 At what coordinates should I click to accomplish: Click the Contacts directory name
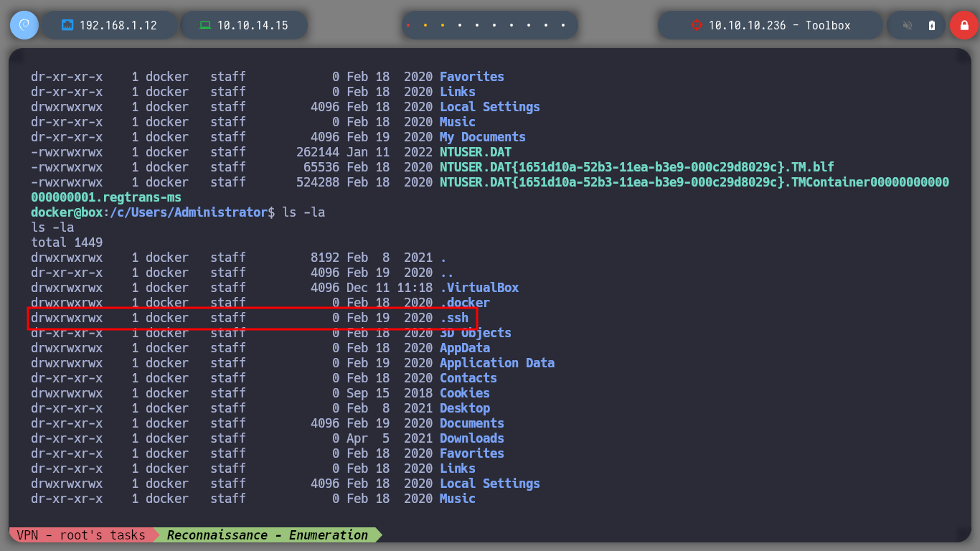[x=468, y=378]
